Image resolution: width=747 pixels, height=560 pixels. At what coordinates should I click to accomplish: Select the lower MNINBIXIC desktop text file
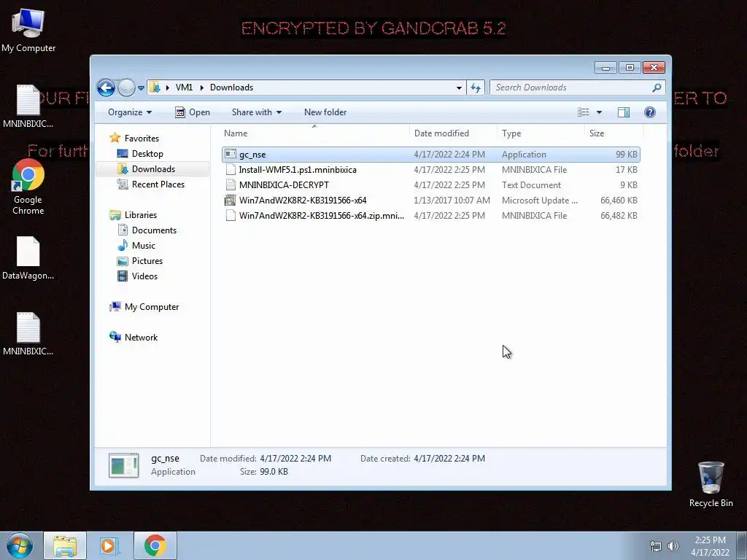[x=28, y=334]
